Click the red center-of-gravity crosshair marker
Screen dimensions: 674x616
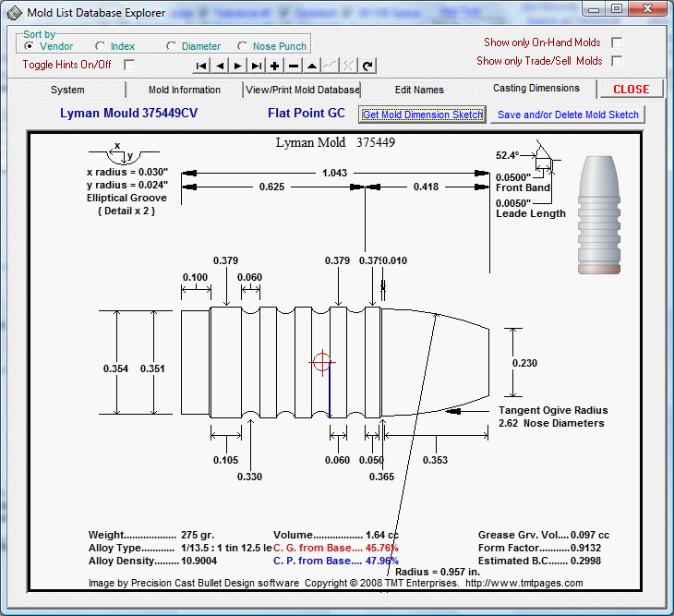coord(322,362)
